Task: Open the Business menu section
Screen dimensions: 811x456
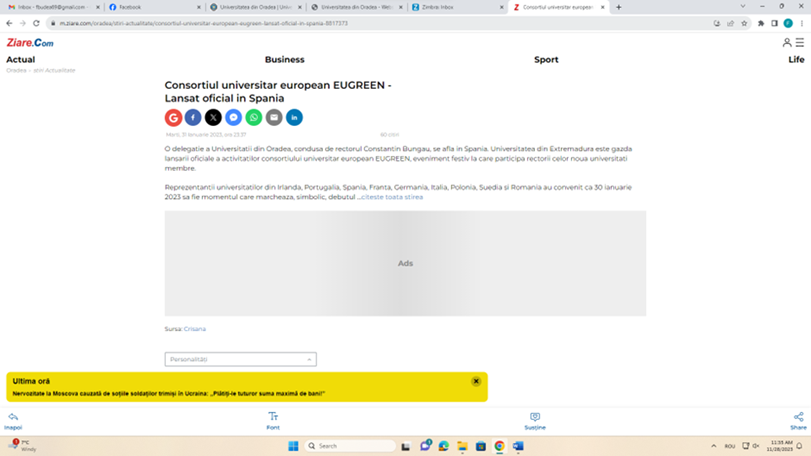Action: point(284,60)
